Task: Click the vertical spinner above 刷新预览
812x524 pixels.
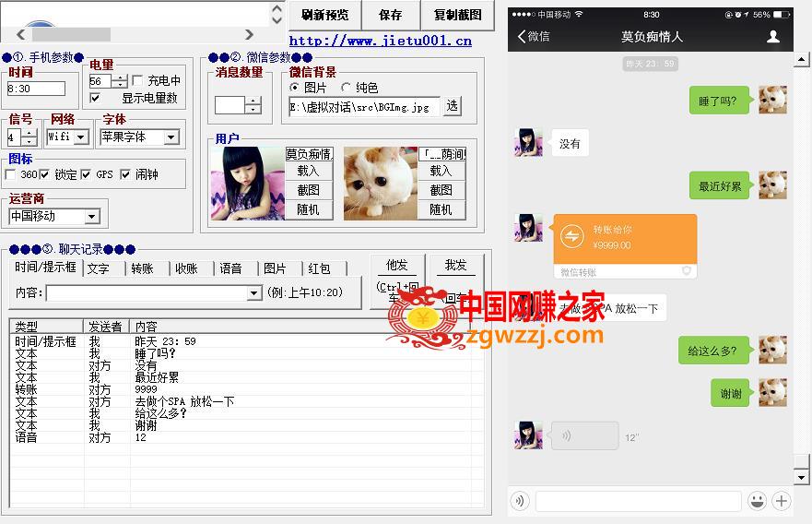Action: tap(277, 14)
